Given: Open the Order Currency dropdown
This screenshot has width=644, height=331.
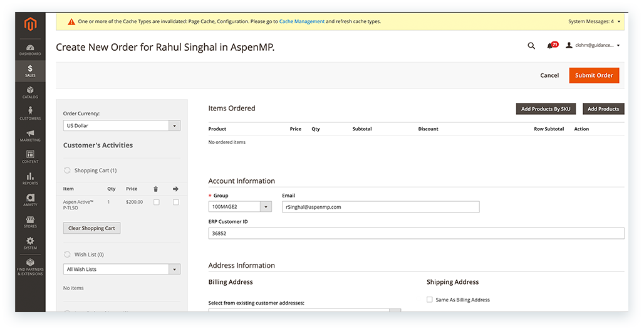Looking at the screenshot, I should [122, 125].
